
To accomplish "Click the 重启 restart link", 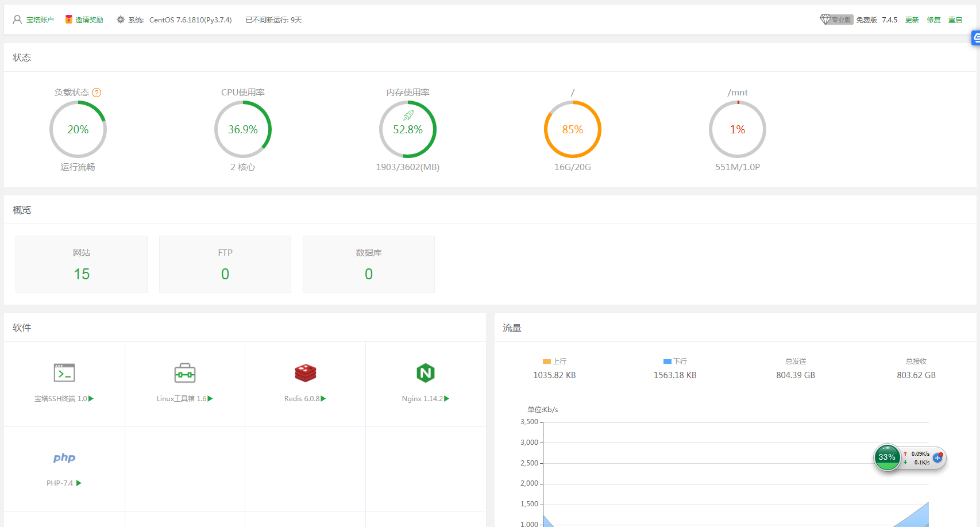I will [955, 20].
